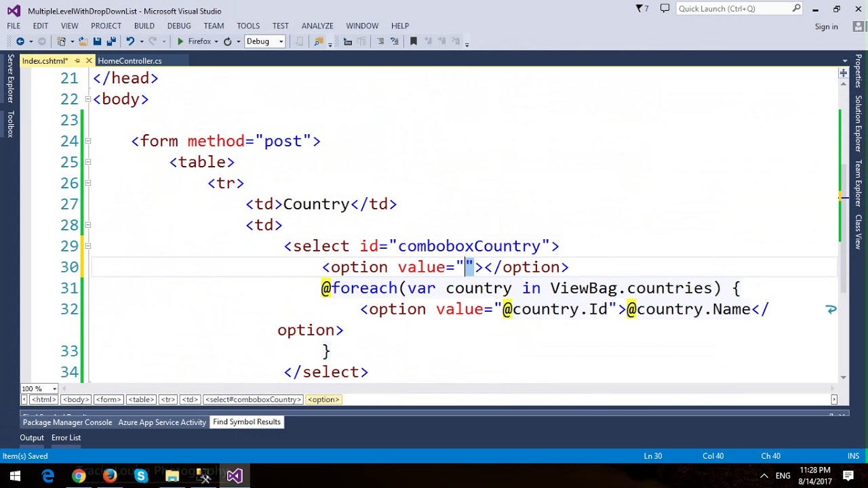Open the Server Explorer side tab
Screen dimensions: 868x488
tap(10, 79)
